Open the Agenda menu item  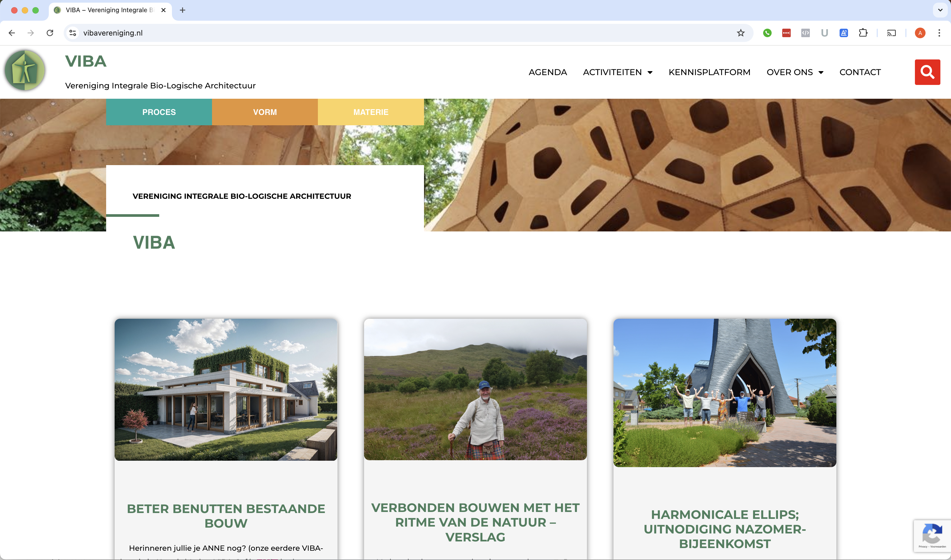tap(548, 72)
